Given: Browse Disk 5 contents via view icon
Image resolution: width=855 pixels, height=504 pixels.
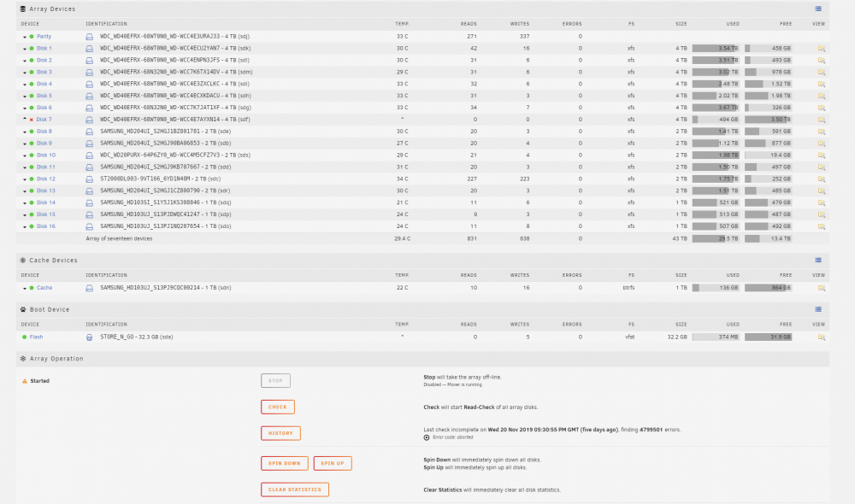Looking at the screenshot, I should 822,96.
